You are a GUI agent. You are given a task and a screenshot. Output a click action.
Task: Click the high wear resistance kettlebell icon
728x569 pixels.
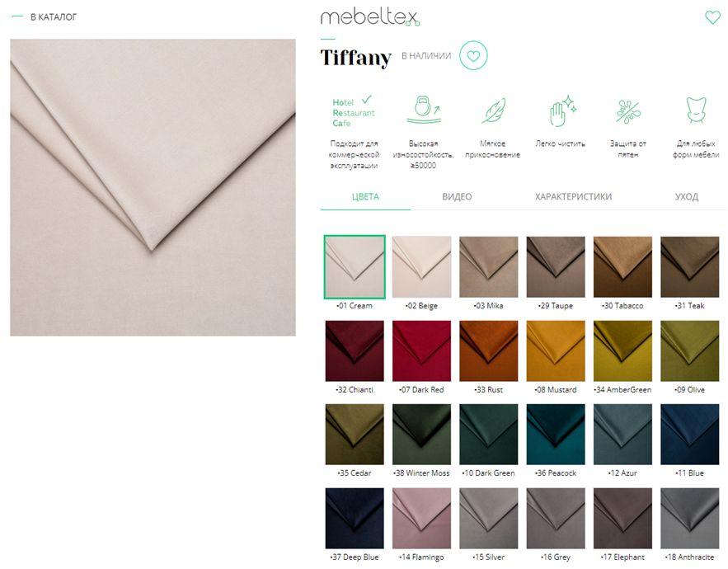[424, 110]
